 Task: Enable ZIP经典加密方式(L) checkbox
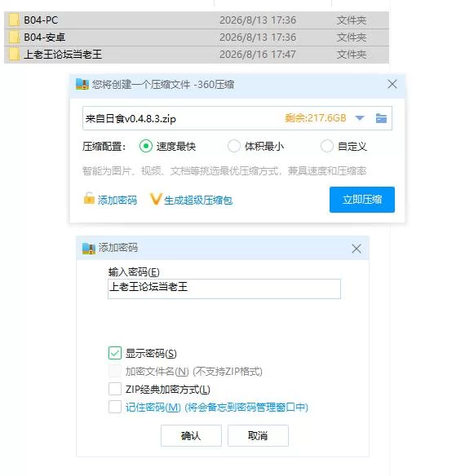click(115, 389)
